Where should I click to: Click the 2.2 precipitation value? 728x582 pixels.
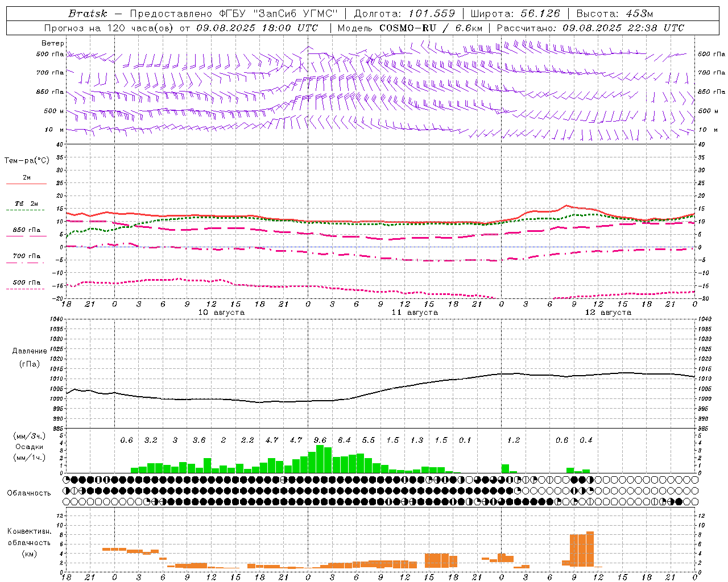247,440
